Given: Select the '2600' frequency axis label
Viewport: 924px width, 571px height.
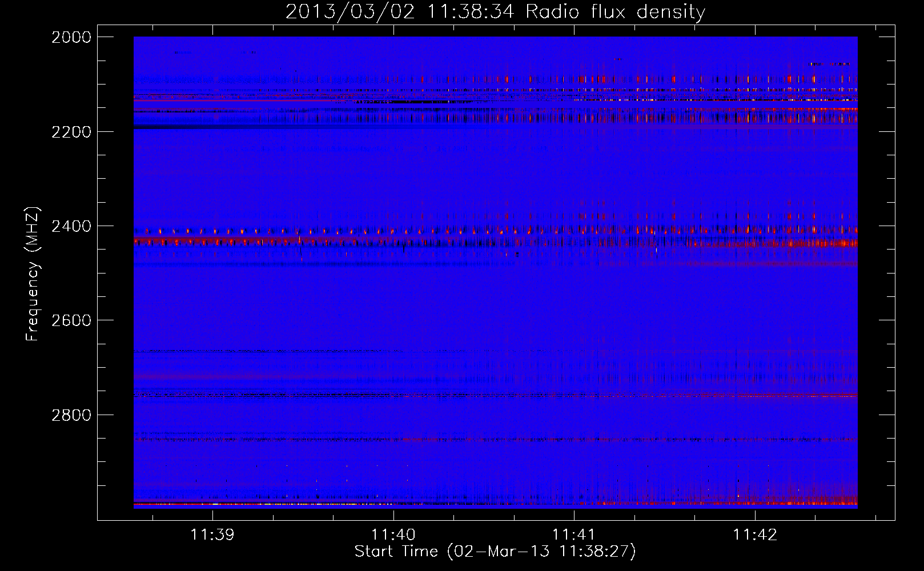Looking at the screenshot, I should (x=71, y=320).
